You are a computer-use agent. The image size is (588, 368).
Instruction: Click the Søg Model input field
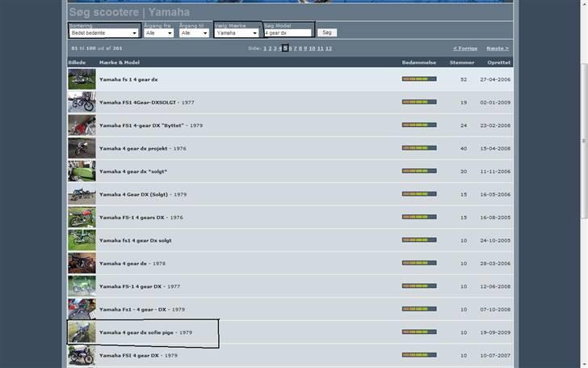[288, 33]
